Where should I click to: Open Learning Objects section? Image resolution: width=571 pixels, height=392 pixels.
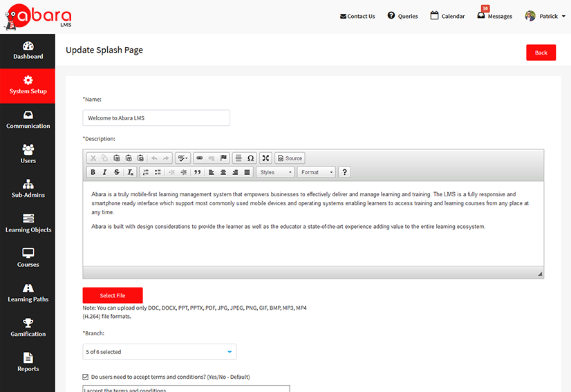[28, 225]
